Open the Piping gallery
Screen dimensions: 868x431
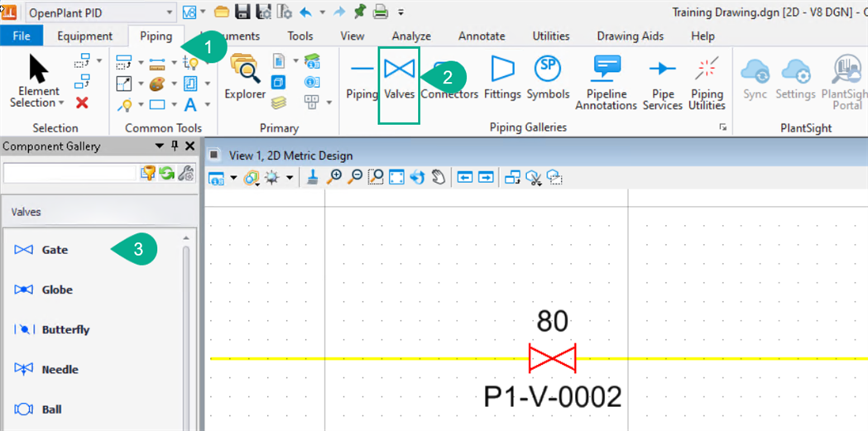(362, 78)
